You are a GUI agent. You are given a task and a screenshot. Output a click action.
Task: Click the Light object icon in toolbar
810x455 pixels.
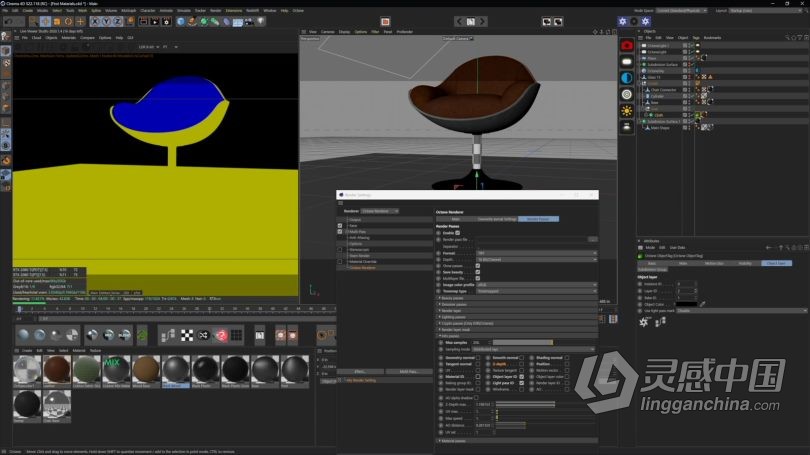coord(261,21)
